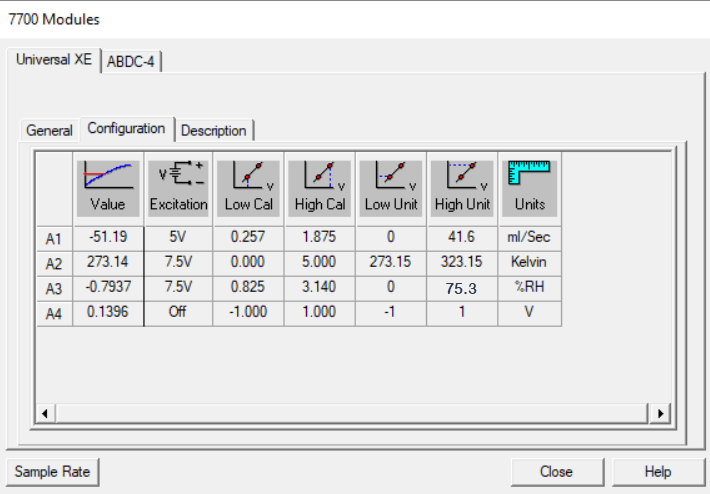Open the General tab
Screen dimensions: 710x494
point(49,130)
